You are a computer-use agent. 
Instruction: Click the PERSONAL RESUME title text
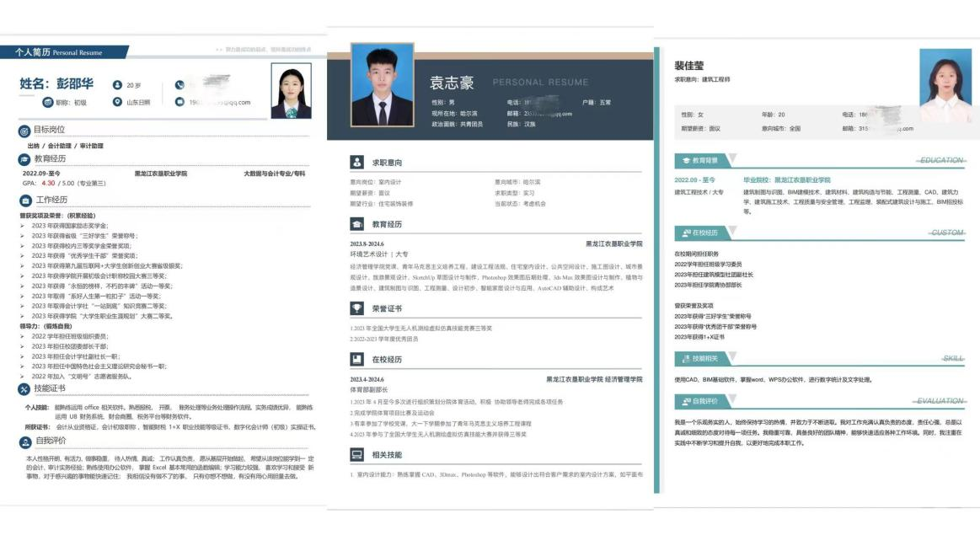pos(541,83)
